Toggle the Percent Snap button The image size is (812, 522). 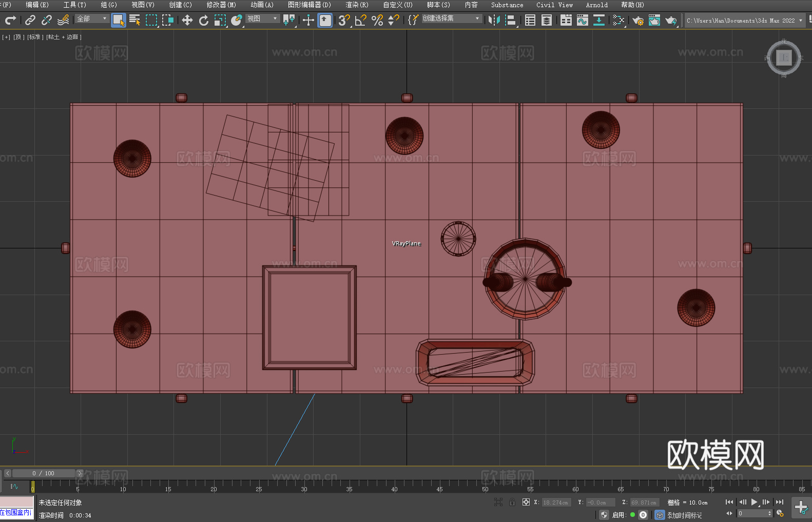click(x=377, y=20)
